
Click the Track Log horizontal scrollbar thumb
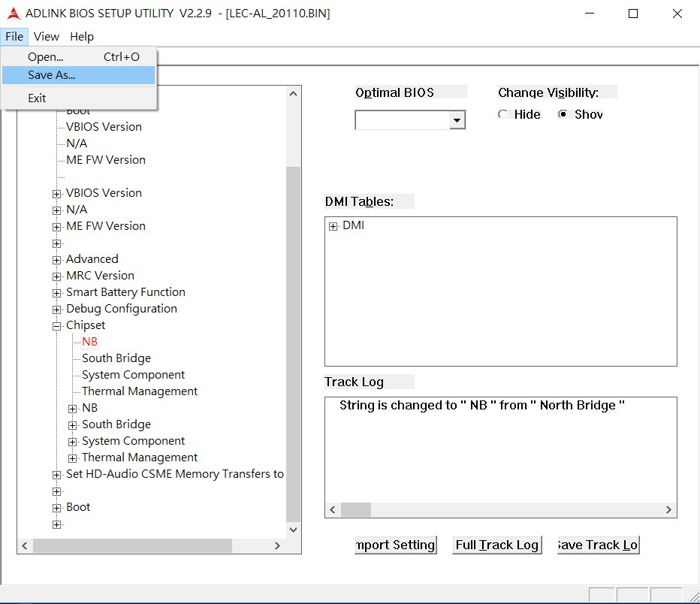click(356, 510)
